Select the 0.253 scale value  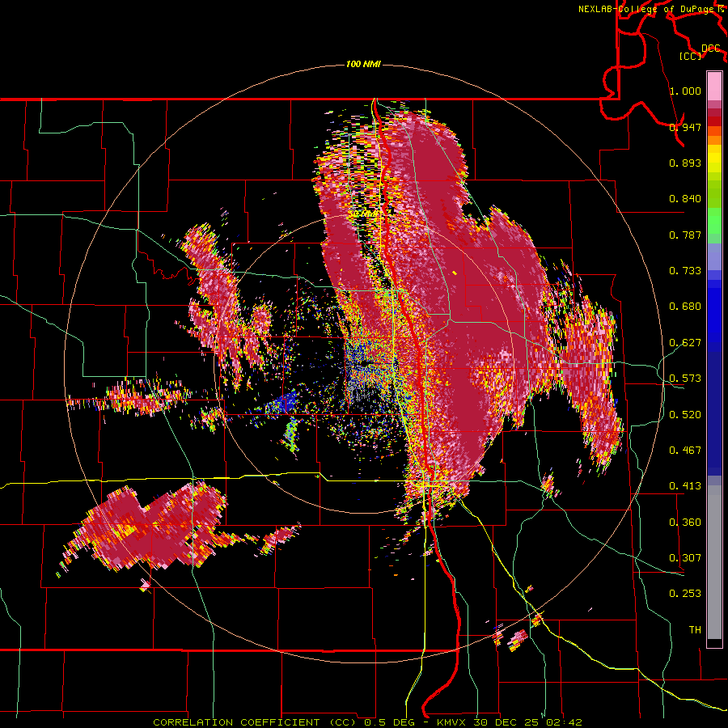(x=685, y=594)
